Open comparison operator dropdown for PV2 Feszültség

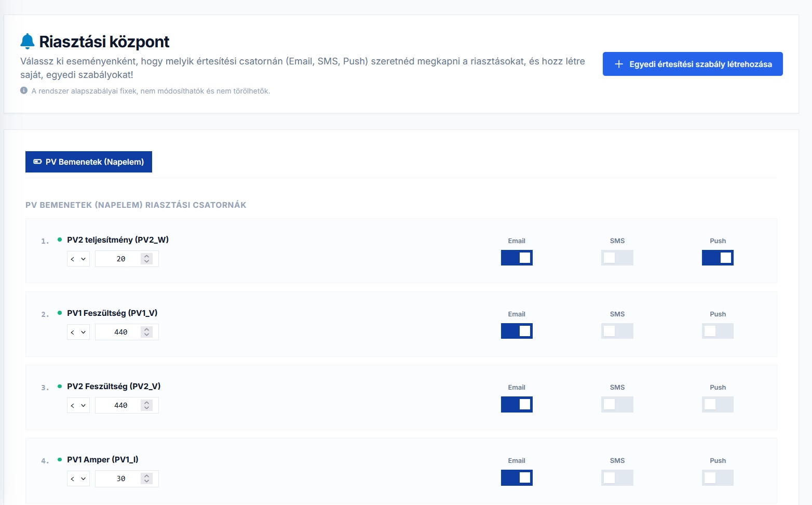pyautogui.click(x=78, y=405)
